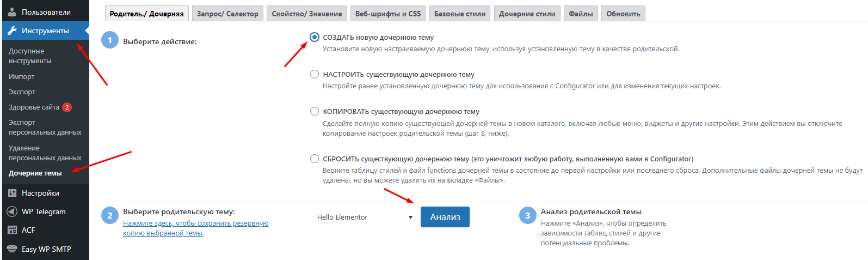Open the Hello Elementor parent theme dropdown
This screenshot has width=868, height=260.
point(365,217)
